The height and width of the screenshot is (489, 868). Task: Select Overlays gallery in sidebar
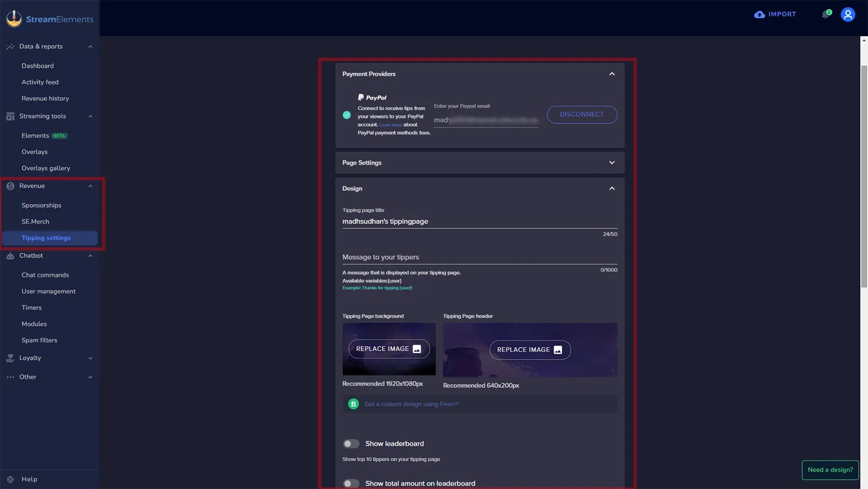(46, 168)
